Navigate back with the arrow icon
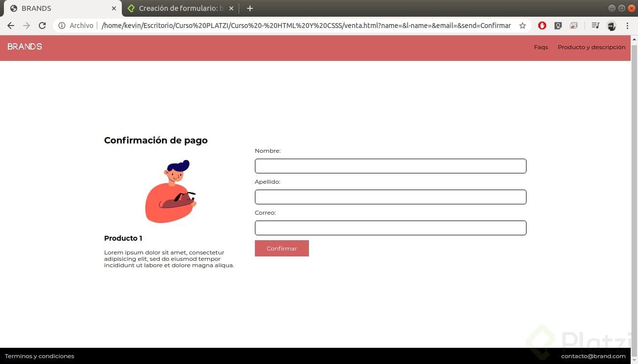This screenshot has width=638, height=364. (x=10, y=26)
